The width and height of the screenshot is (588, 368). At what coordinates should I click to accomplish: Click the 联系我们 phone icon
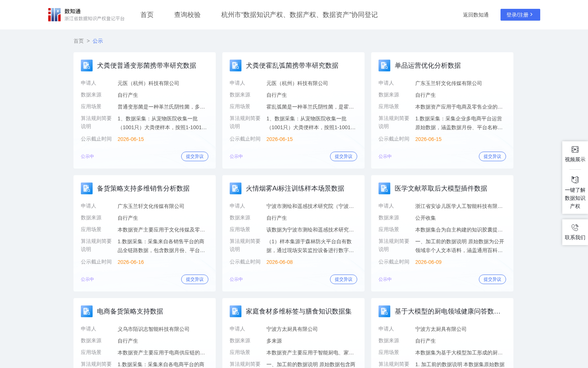(x=575, y=227)
